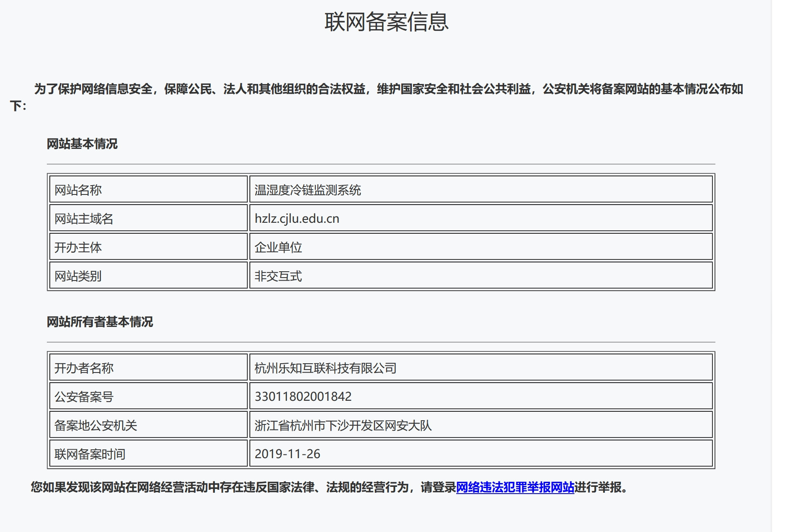Viewport: 796px width, 532px height.
Task: Click the 温湿度冷链监测系统 value cell
Action: click(481, 189)
